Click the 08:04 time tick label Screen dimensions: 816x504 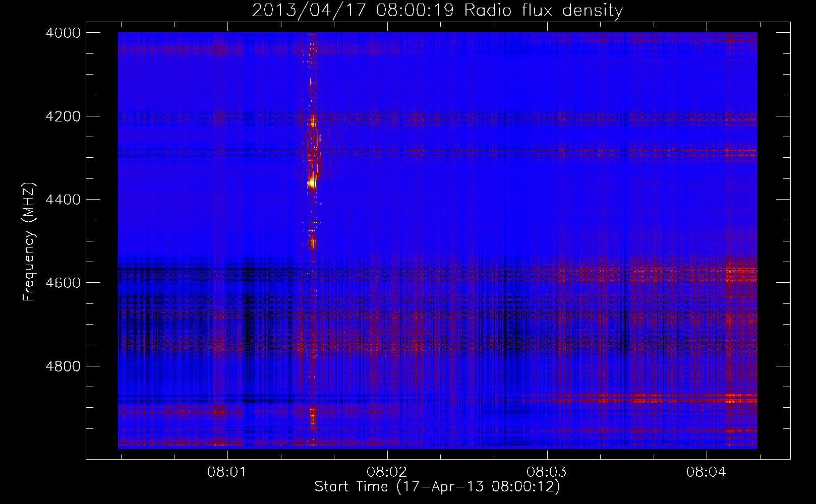pos(707,472)
